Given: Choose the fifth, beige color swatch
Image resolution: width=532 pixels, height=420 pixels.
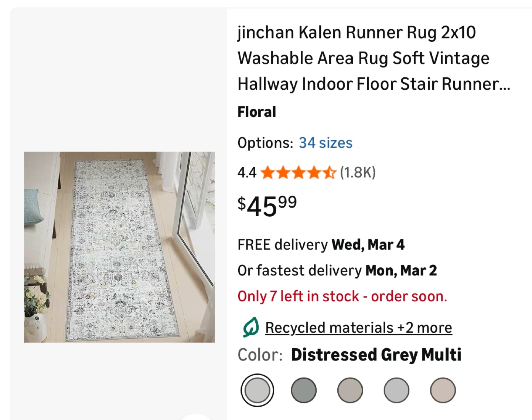Looking at the screenshot, I should click(443, 390).
